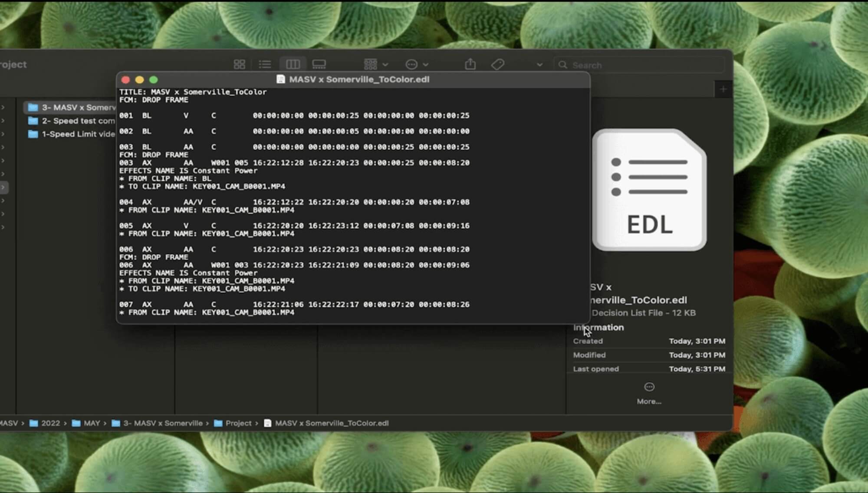Click MASV x Somerville_ToColor.edl in path bar
Screen dimensions: 868x493
click(326, 423)
